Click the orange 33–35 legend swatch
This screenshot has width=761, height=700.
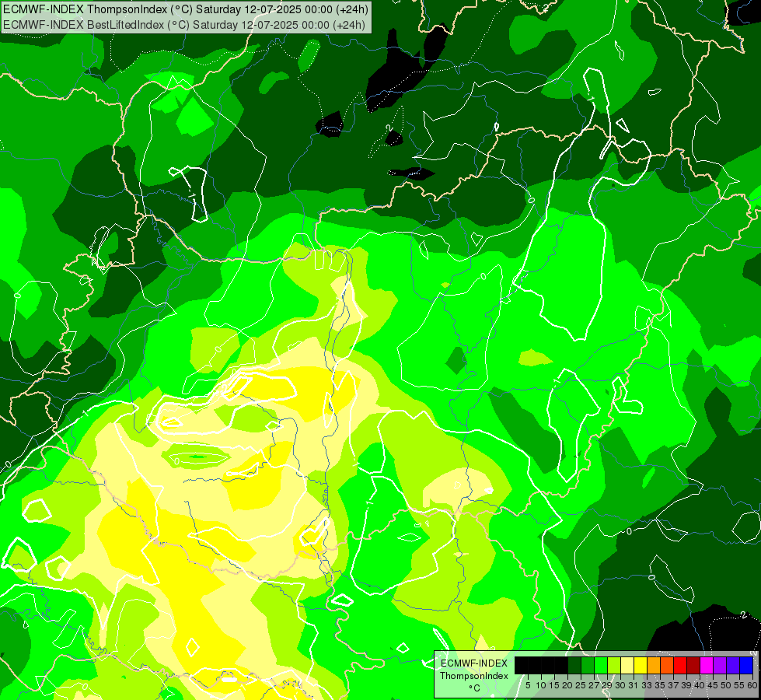(654, 665)
